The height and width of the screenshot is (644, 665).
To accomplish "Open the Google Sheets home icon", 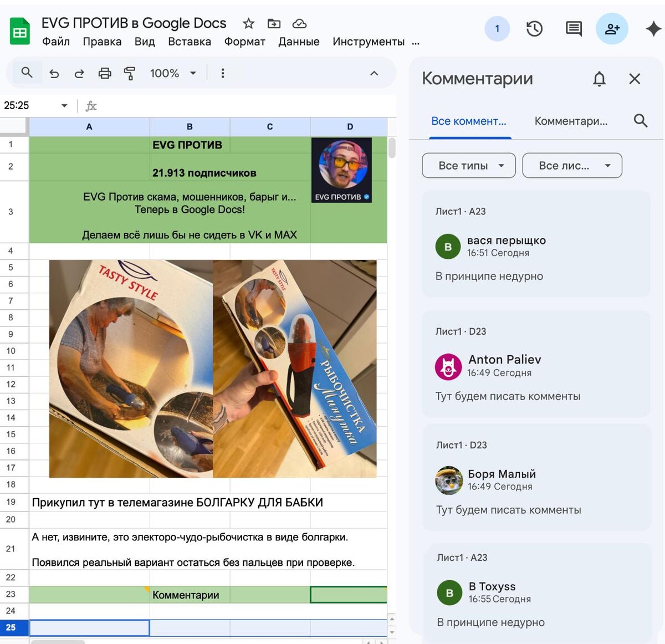I will [x=20, y=32].
